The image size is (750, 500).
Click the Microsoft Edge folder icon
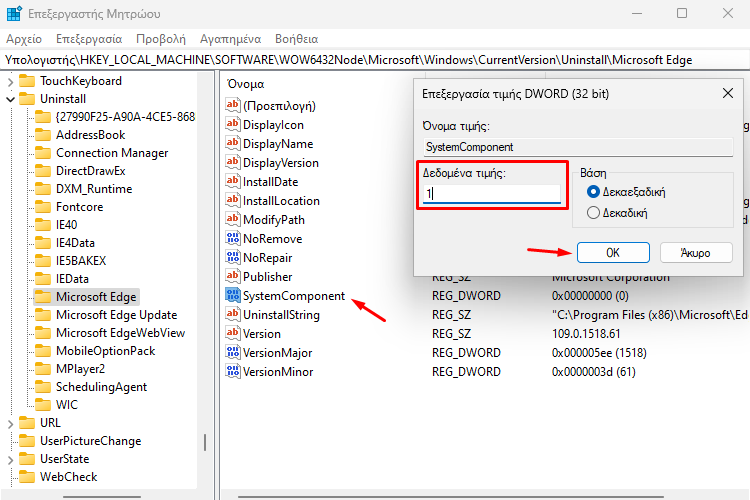(x=43, y=297)
